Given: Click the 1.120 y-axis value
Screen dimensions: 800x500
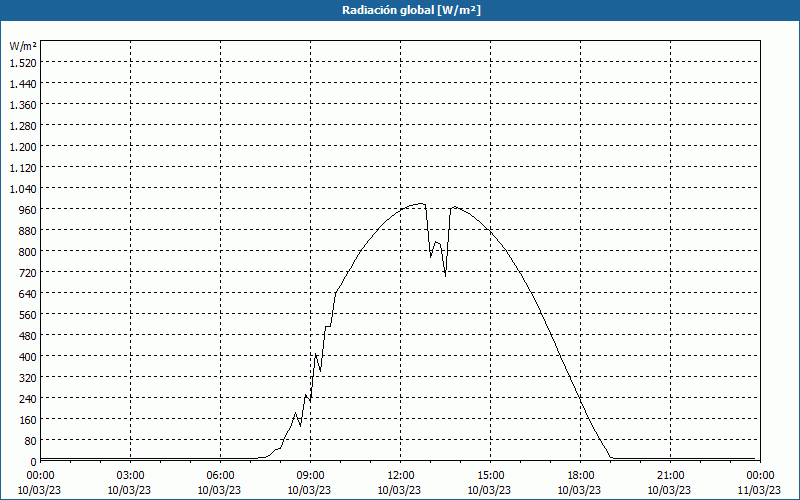Looking at the screenshot, I should [23, 167].
